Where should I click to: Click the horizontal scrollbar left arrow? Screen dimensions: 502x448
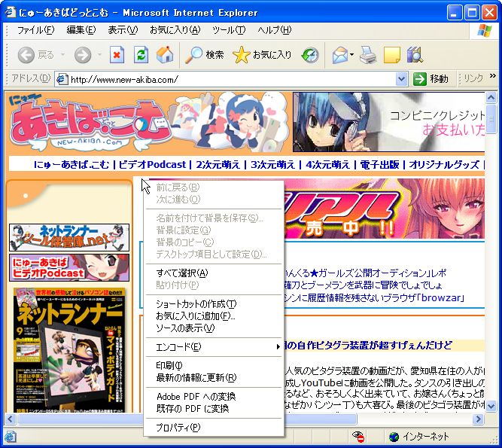point(11,419)
